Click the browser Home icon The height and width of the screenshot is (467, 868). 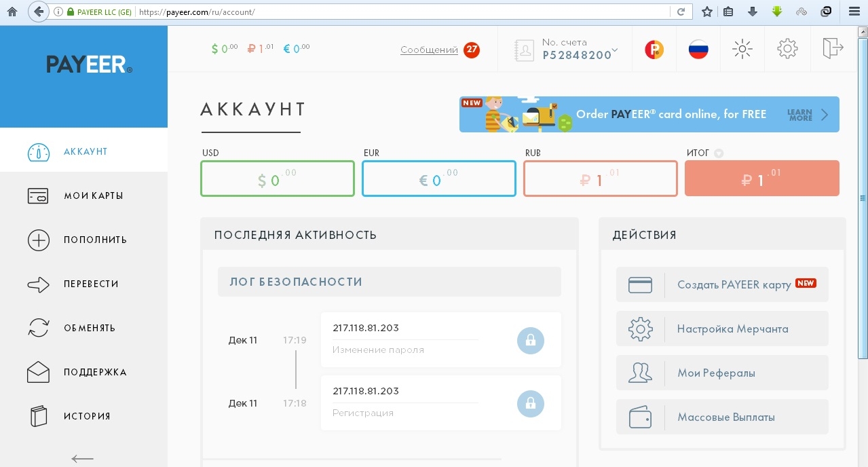12,12
